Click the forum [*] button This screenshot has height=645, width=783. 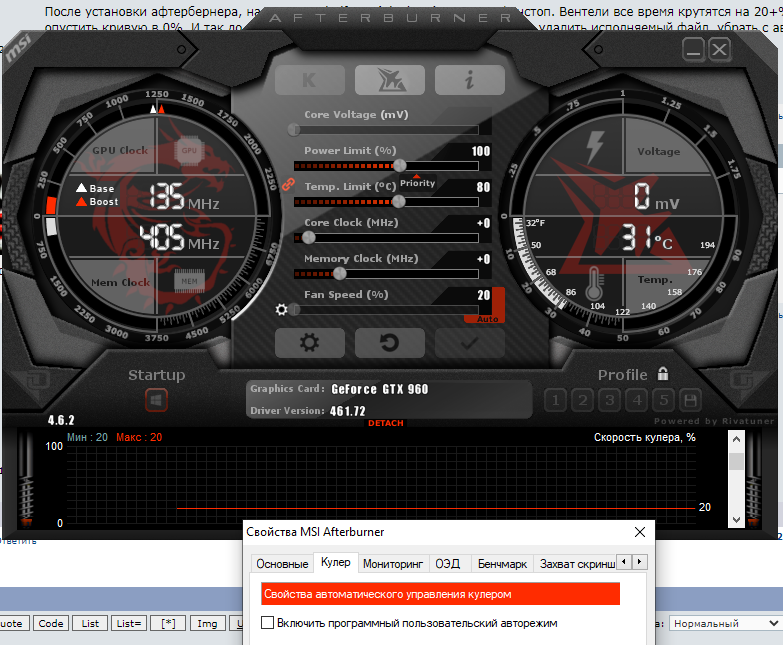click(x=168, y=624)
